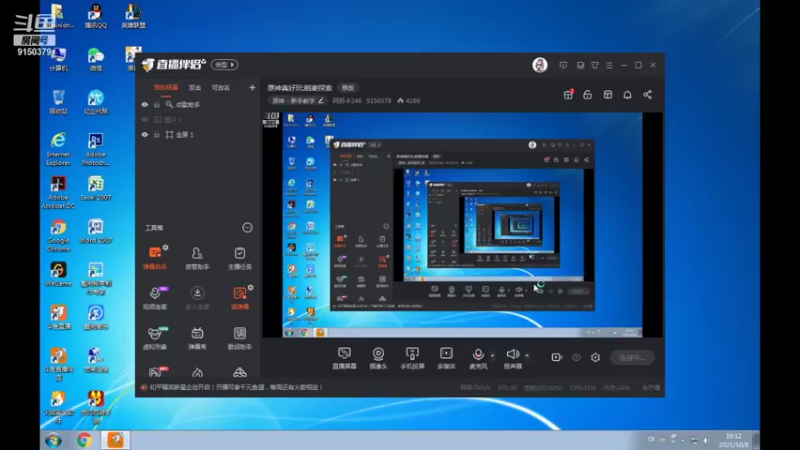The image size is (800, 450).
Task: Click the 修改 button beside stream title
Action: click(x=348, y=88)
